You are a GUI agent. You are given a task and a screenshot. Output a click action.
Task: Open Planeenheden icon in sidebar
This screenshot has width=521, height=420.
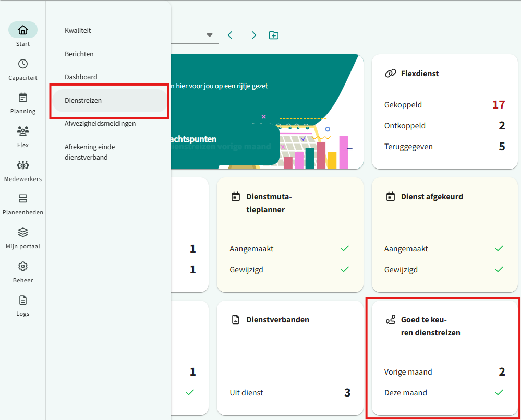tap(22, 199)
